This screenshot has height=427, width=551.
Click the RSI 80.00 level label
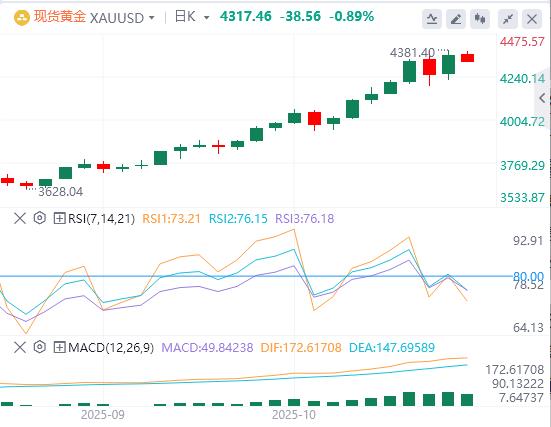click(528, 276)
